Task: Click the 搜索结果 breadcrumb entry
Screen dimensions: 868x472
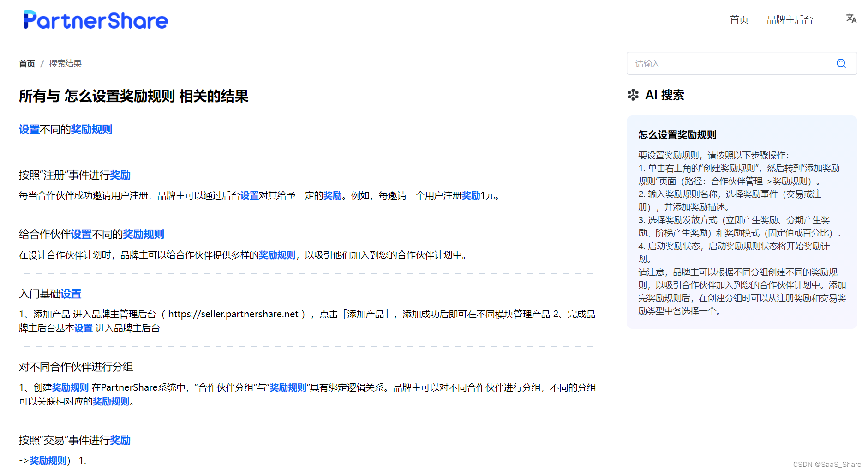Action: (65, 63)
